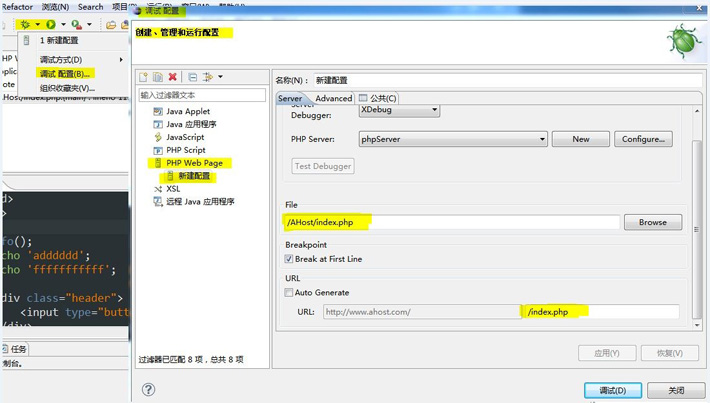Toggle Break at First Line checkbox
710x403 pixels.
pos(289,259)
